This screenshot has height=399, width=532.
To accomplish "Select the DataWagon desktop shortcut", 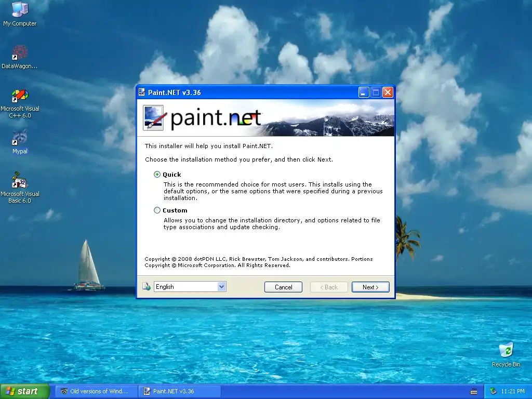I will point(19,57).
